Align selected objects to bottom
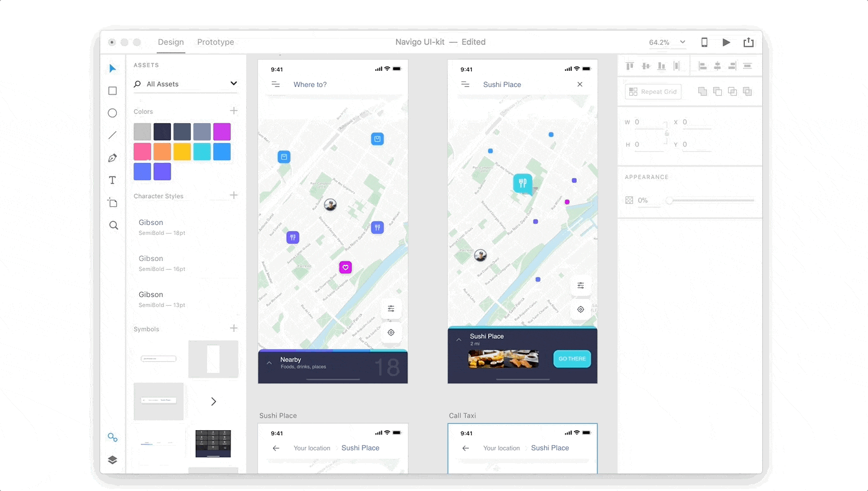Screen dimensions: 868x491 click(662, 66)
